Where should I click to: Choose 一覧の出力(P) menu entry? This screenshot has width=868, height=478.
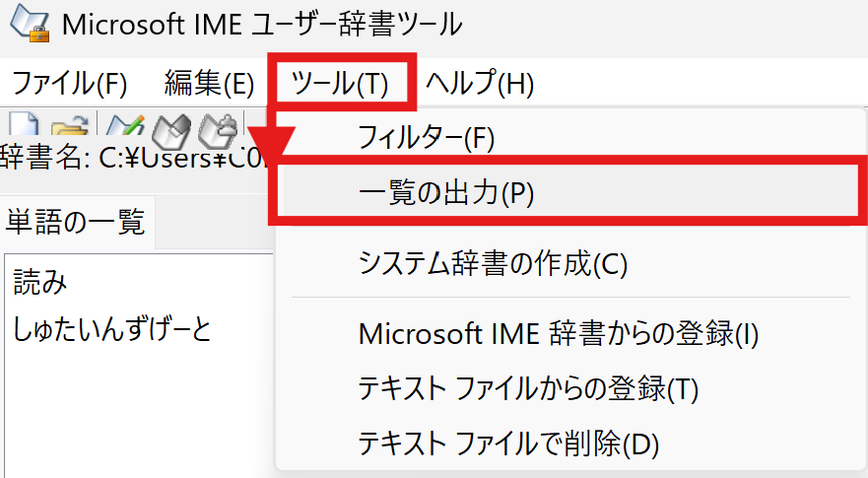point(445,193)
